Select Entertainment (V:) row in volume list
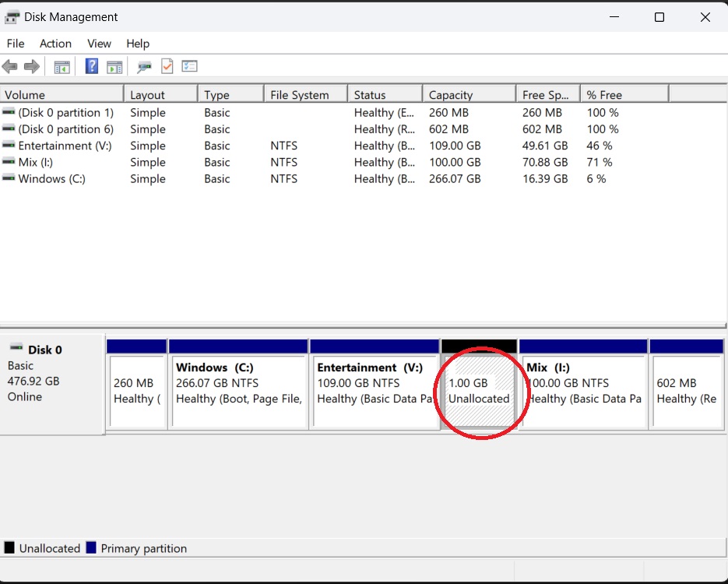Viewport: 728px width, 584px height. pos(65,146)
